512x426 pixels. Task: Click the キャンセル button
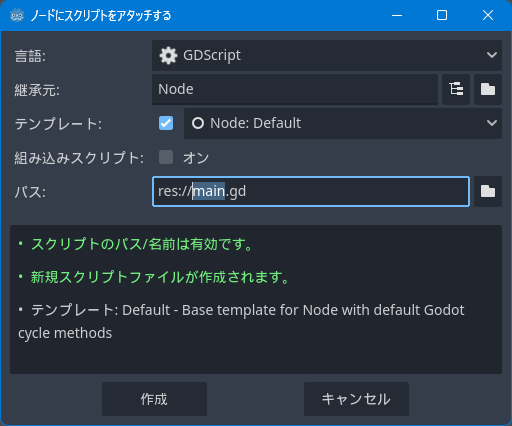point(356,399)
